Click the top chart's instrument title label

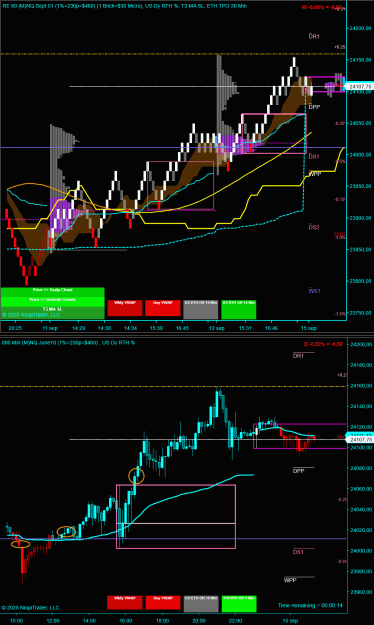pyautogui.click(x=124, y=6)
